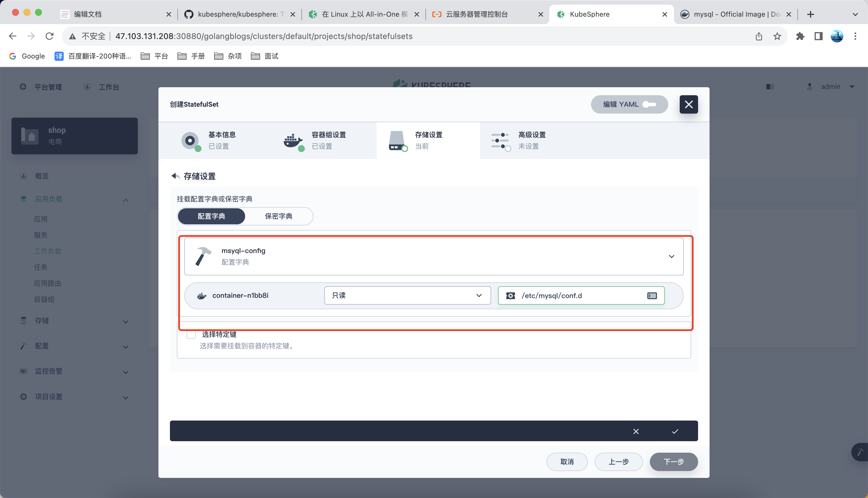Open the 百度翻译 bookmark
This screenshot has width=868, height=498.
click(x=93, y=56)
